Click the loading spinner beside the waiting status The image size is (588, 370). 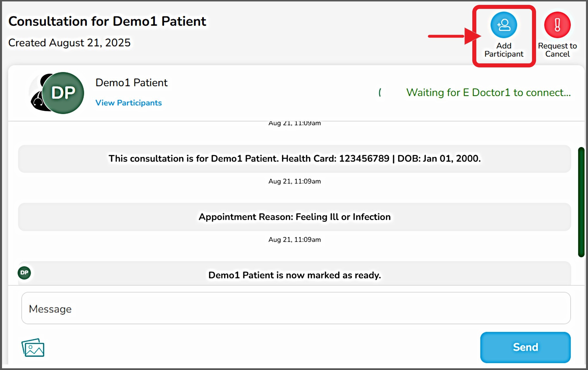[x=380, y=92]
